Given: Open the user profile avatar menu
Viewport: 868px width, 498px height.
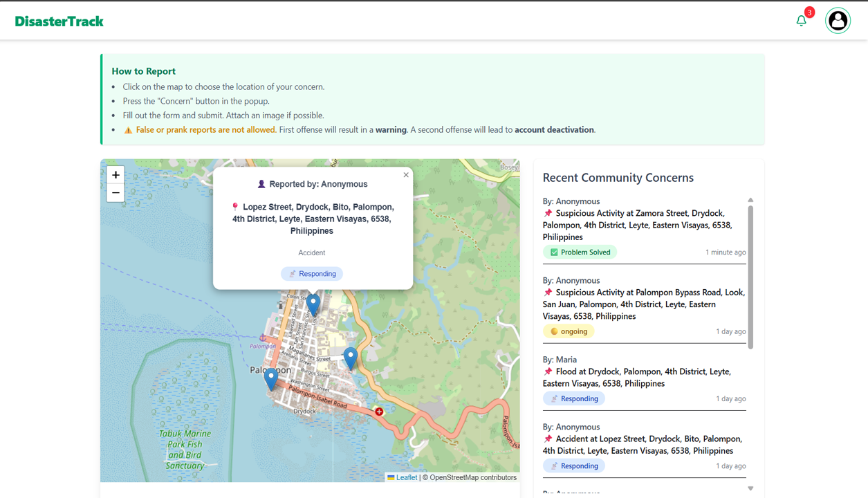Looking at the screenshot, I should tap(838, 21).
